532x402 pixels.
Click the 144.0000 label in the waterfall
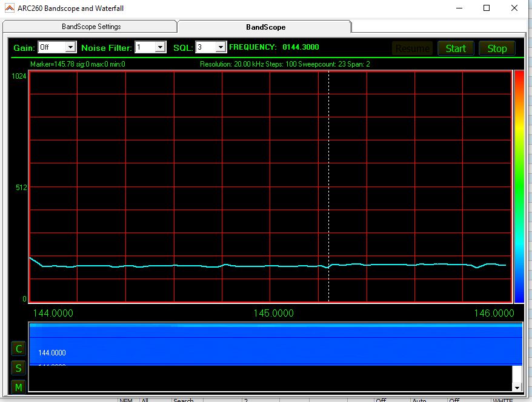pyautogui.click(x=52, y=353)
